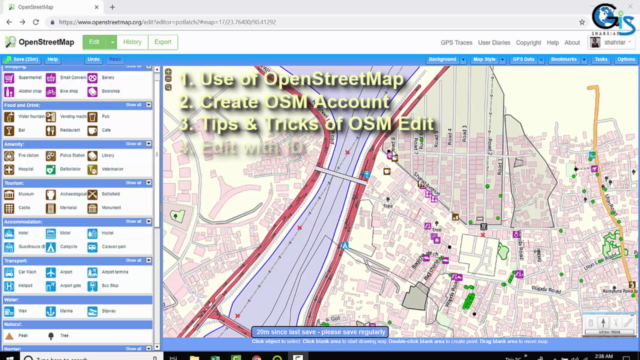The width and height of the screenshot is (640, 360).
Task: Open the Tasks button
Action: [x=601, y=60]
